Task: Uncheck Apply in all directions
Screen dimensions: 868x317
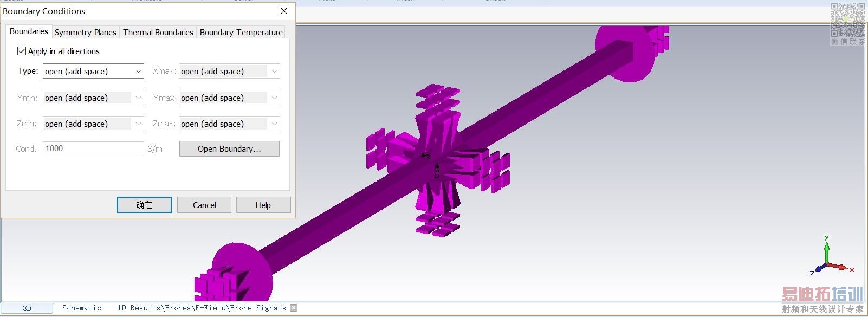Action: coord(22,51)
